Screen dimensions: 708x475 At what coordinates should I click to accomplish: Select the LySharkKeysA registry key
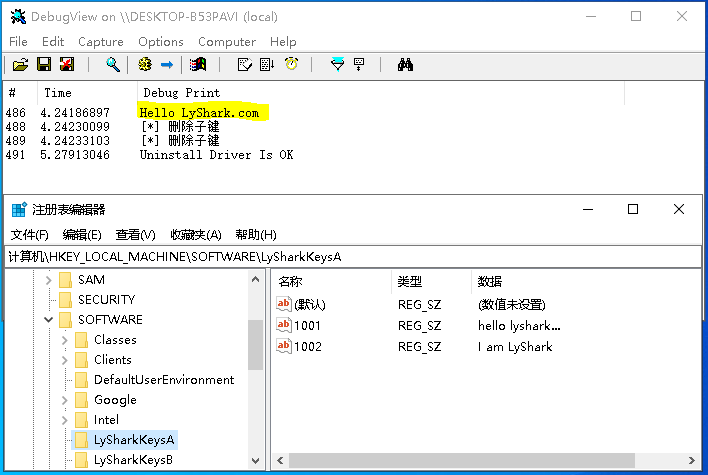tap(134, 440)
